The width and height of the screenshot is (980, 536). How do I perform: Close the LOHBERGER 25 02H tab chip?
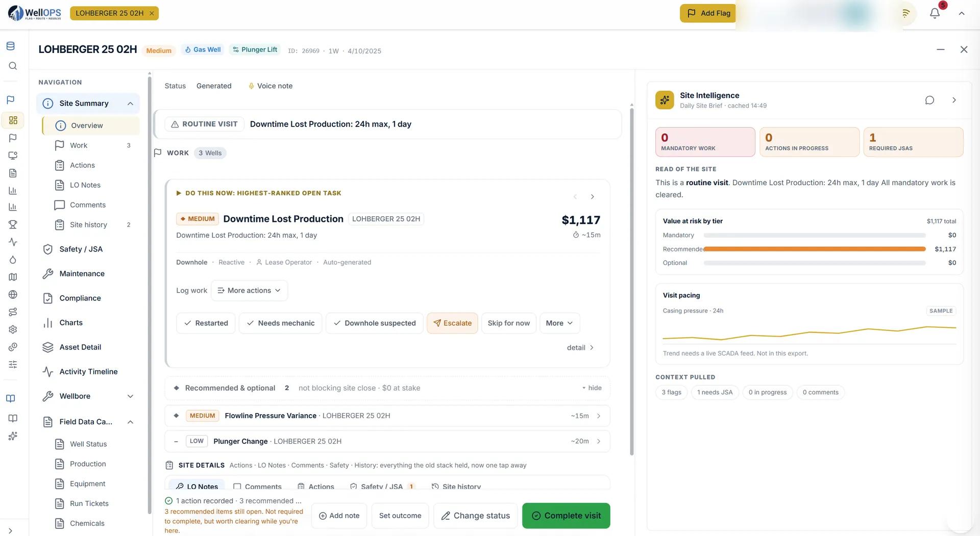pos(152,13)
